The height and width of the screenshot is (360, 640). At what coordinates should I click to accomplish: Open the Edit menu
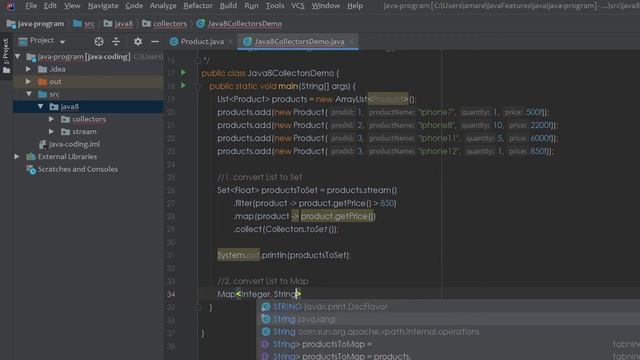tap(50, 6)
